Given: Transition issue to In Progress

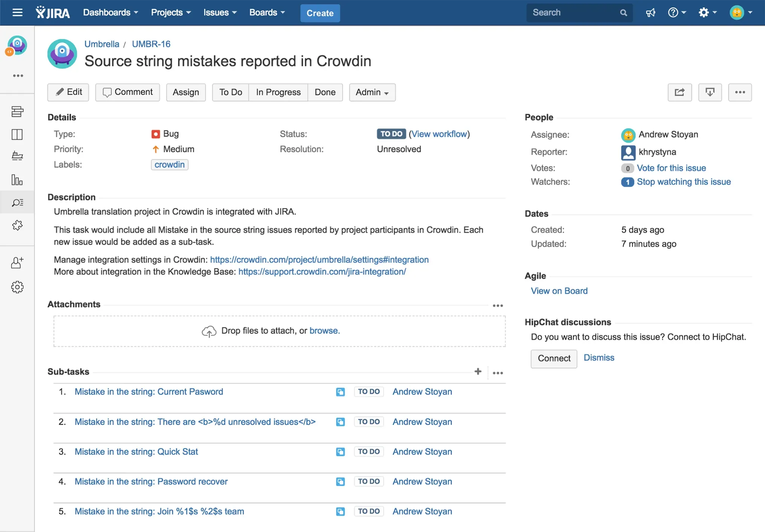Looking at the screenshot, I should click(278, 92).
